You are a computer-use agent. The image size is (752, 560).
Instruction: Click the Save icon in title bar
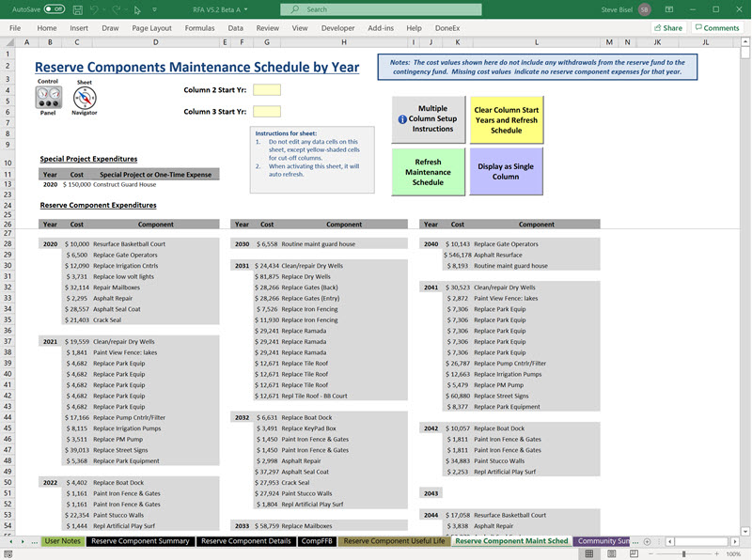78,9
